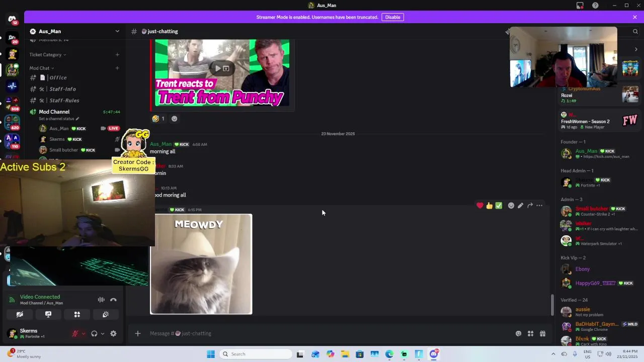The image size is (644, 362).
Task: Open FreshWomen Season 2 activity card
Action: [599, 121]
